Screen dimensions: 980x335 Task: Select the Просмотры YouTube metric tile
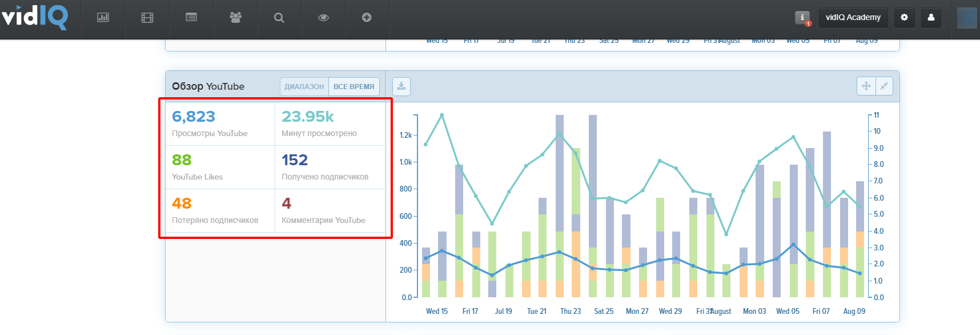pyautogui.click(x=220, y=124)
